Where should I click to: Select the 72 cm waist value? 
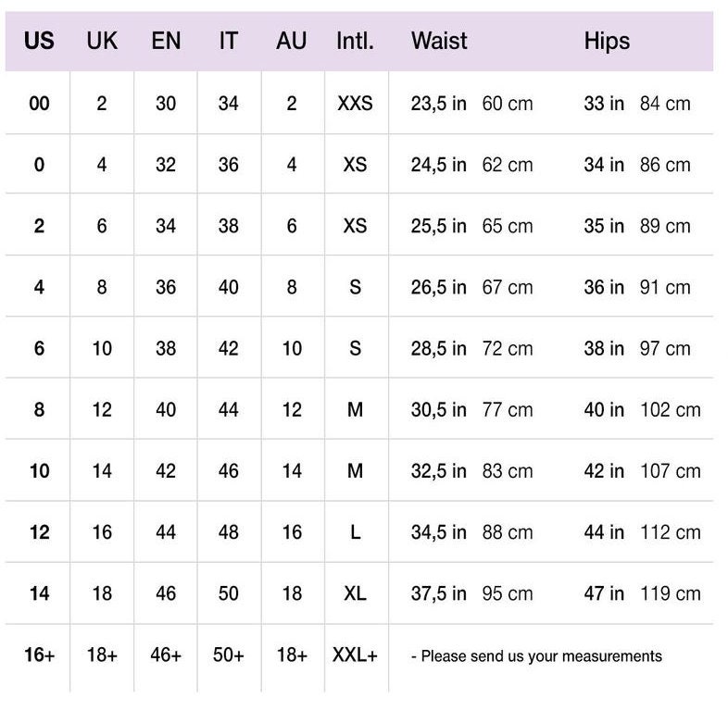coord(507,348)
